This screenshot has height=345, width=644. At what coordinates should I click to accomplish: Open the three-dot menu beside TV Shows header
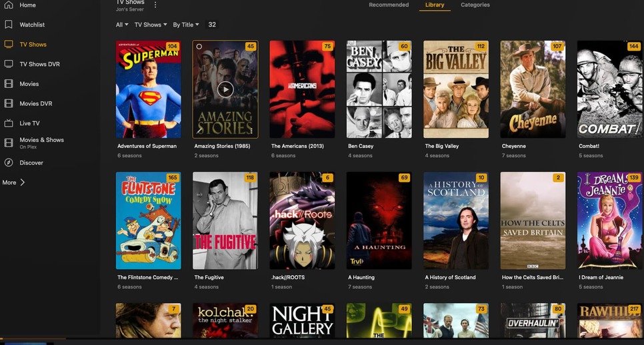point(155,5)
